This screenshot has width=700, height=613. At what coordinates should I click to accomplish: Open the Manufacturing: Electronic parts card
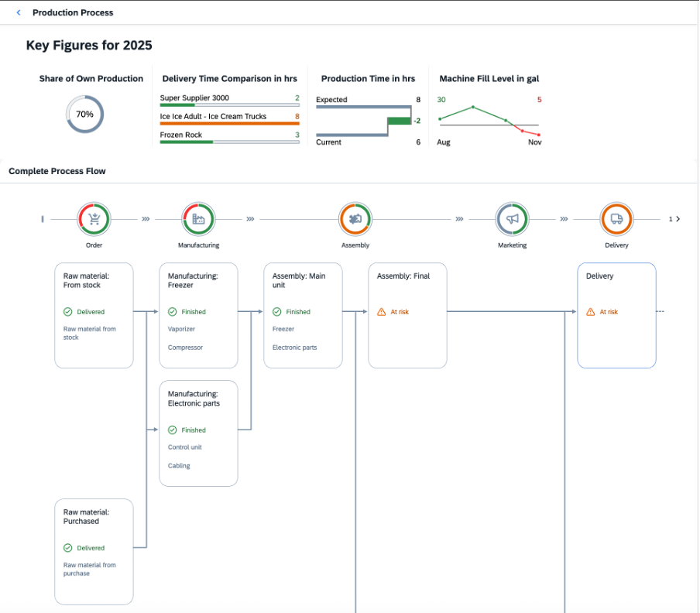click(x=198, y=433)
